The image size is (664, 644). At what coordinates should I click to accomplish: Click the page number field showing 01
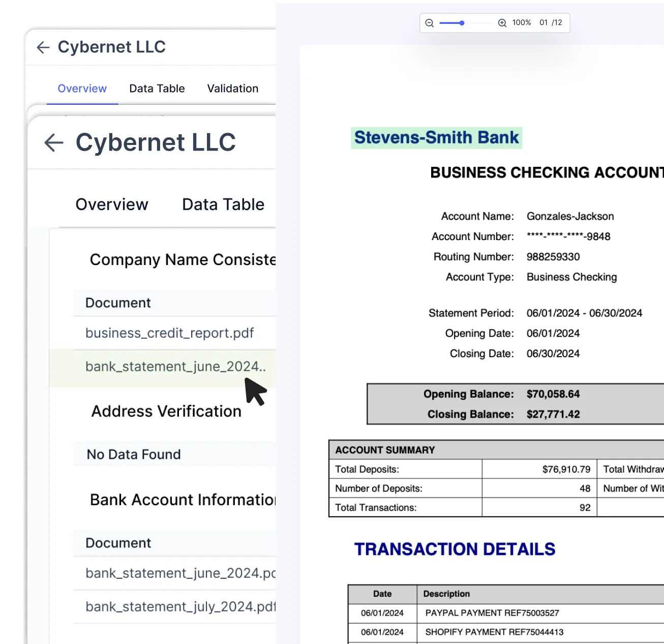(544, 23)
